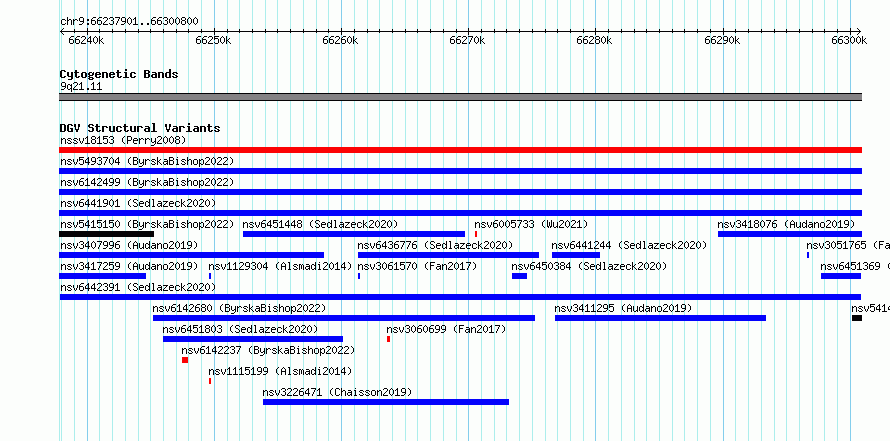This screenshot has height=441, width=890.
Task: Open nsv1129304 (Alsmadi2014) label
Action: tap(280, 266)
